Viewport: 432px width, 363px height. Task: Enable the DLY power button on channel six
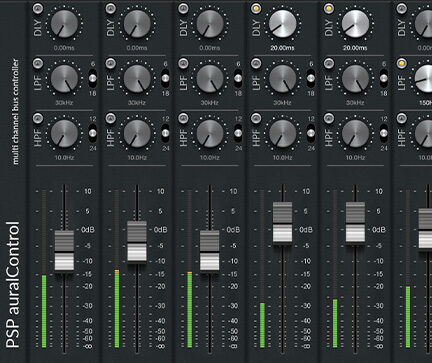tap(402, 8)
